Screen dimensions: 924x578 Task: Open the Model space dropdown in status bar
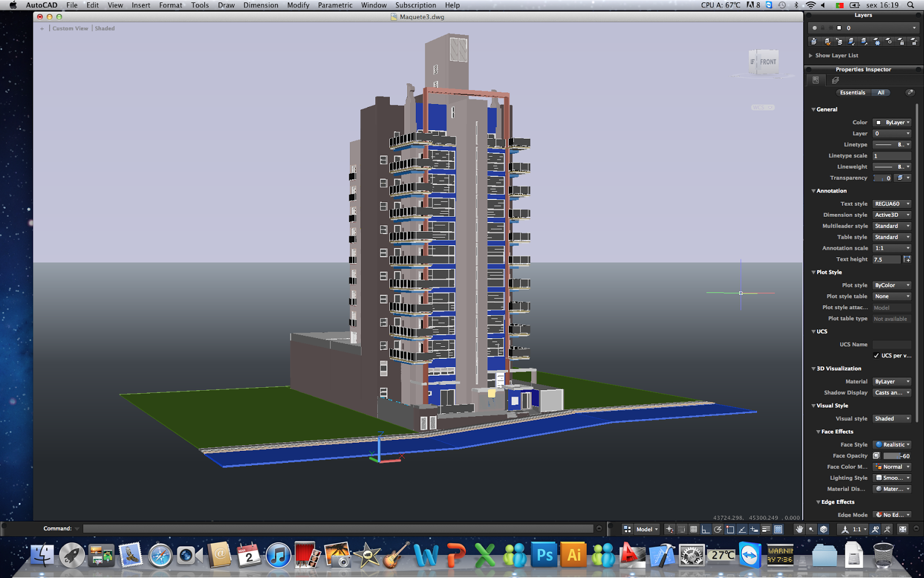[647, 529]
